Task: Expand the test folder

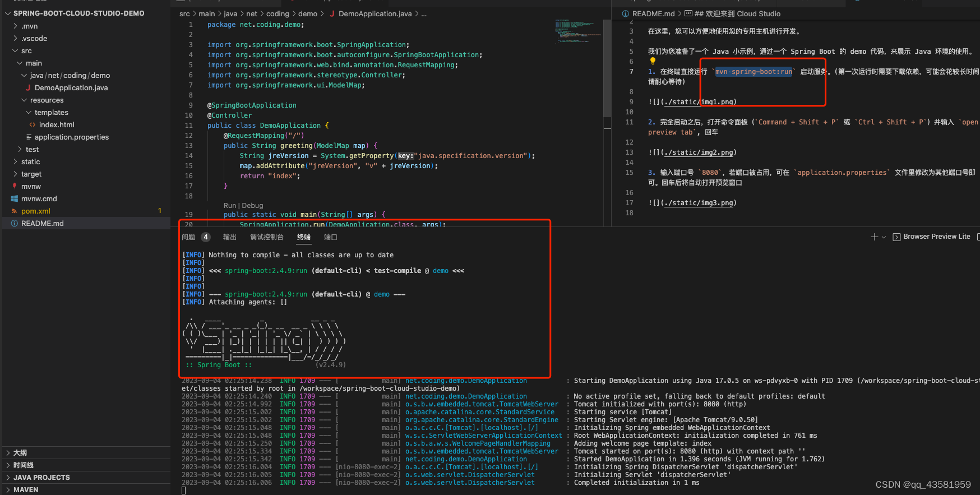Action: pyautogui.click(x=20, y=150)
